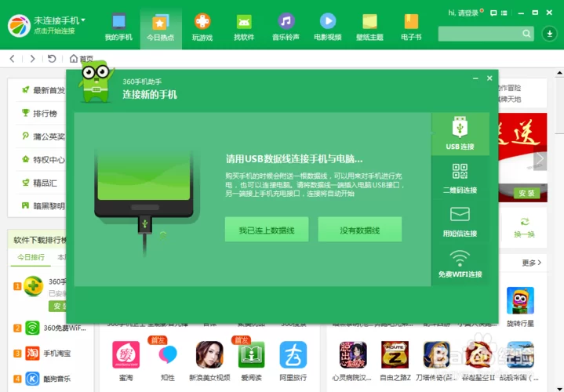Screen dimensions: 564x392
Task: Select 今日排行 tab
Action: (x=31, y=257)
